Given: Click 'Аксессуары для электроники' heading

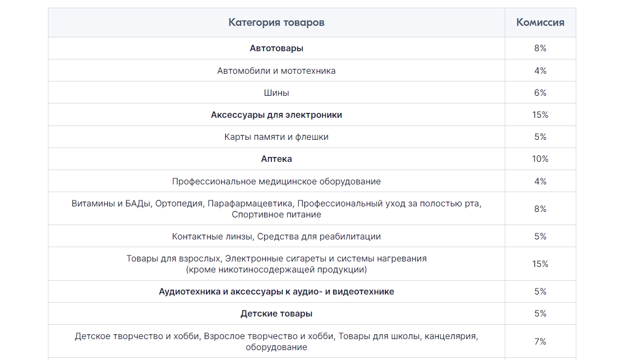Looking at the screenshot, I should (276, 114).
